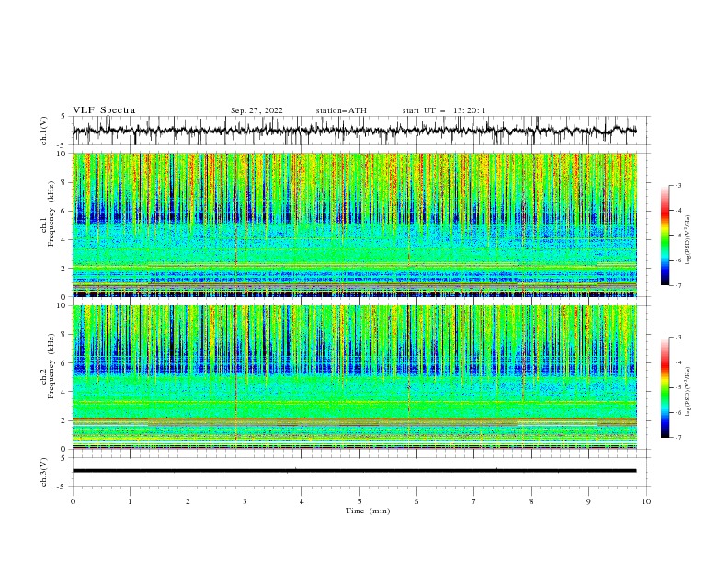Click inside the ch.2 spectrogram panel
The height and width of the screenshot is (563, 728).
[x=354, y=377]
